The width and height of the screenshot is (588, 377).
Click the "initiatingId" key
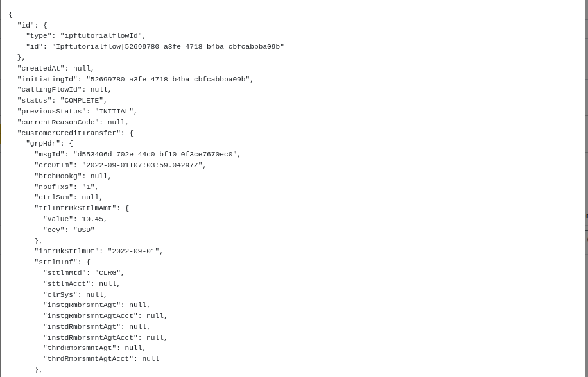click(47, 80)
